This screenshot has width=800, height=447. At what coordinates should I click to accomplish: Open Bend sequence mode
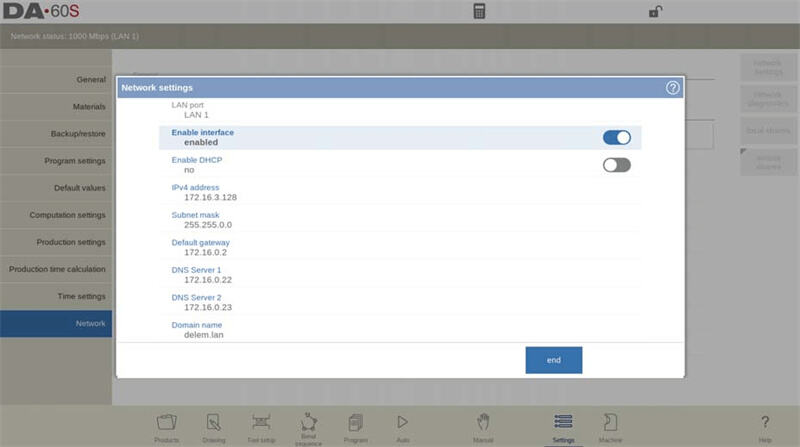[308, 427]
